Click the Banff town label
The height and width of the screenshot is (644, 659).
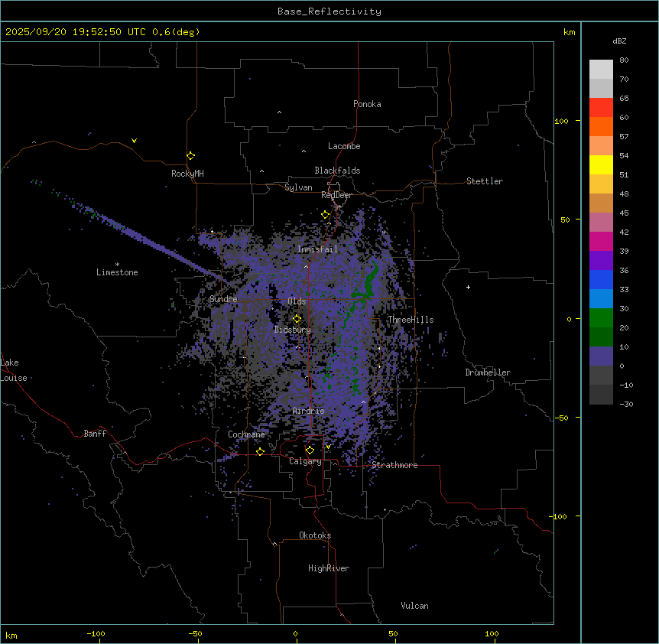point(95,434)
